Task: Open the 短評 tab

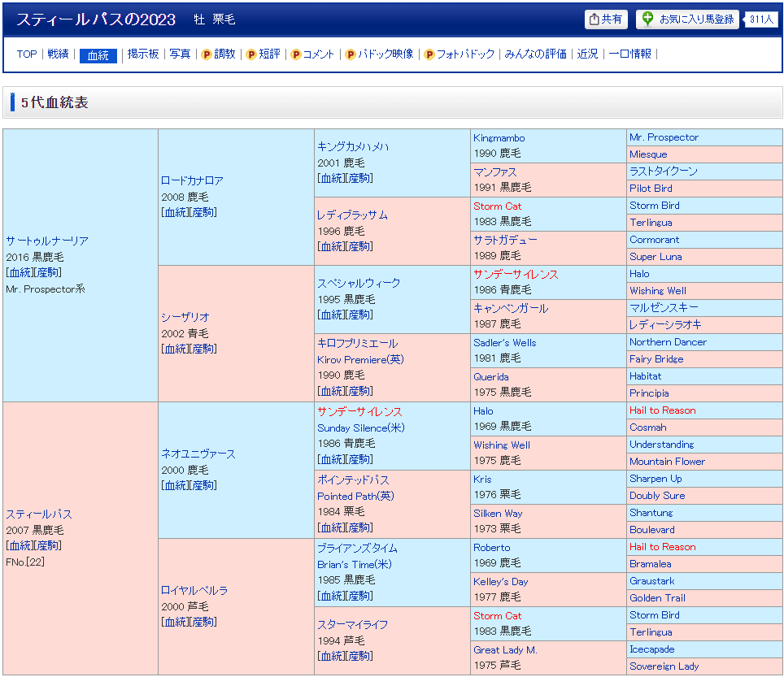Action: point(269,54)
